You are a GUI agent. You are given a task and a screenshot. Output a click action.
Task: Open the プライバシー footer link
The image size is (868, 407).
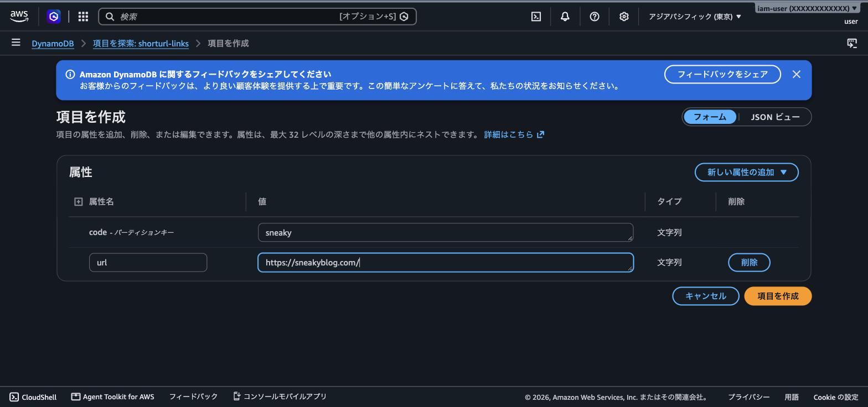(x=748, y=397)
